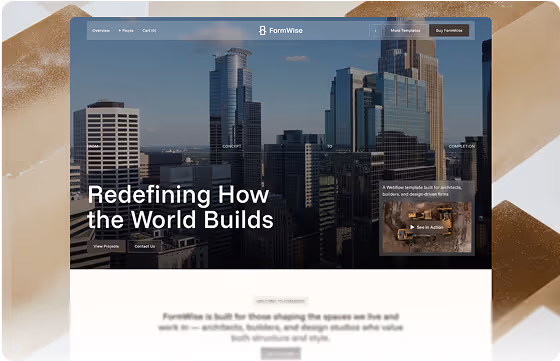The height and width of the screenshot is (361, 560).
Task: Open the More Templates button
Action: (x=405, y=31)
